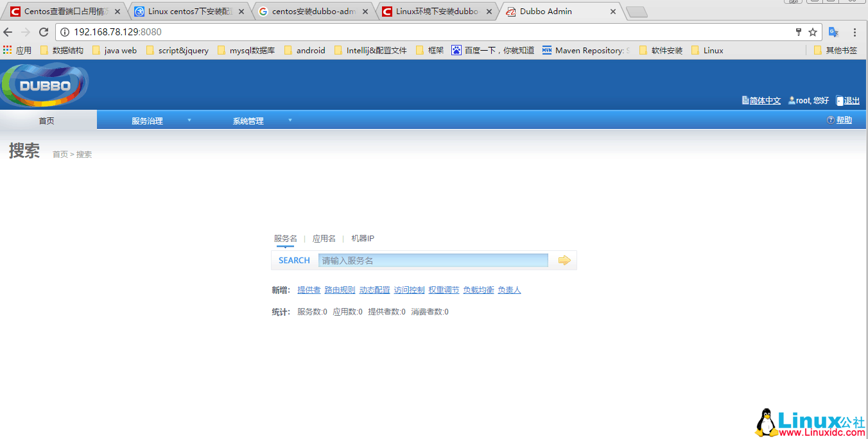
Task: Click the 提供者 link to add provider
Action: [309, 289]
